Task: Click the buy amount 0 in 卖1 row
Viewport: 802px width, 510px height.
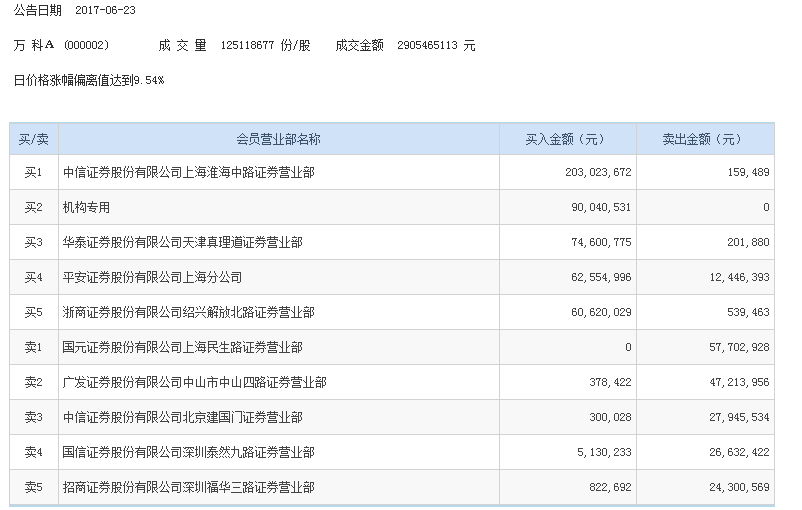Action: pos(628,347)
